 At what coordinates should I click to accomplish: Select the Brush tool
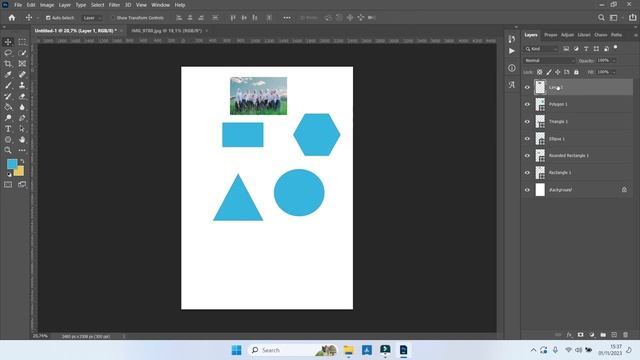pyautogui.click(x=8, y=85)
